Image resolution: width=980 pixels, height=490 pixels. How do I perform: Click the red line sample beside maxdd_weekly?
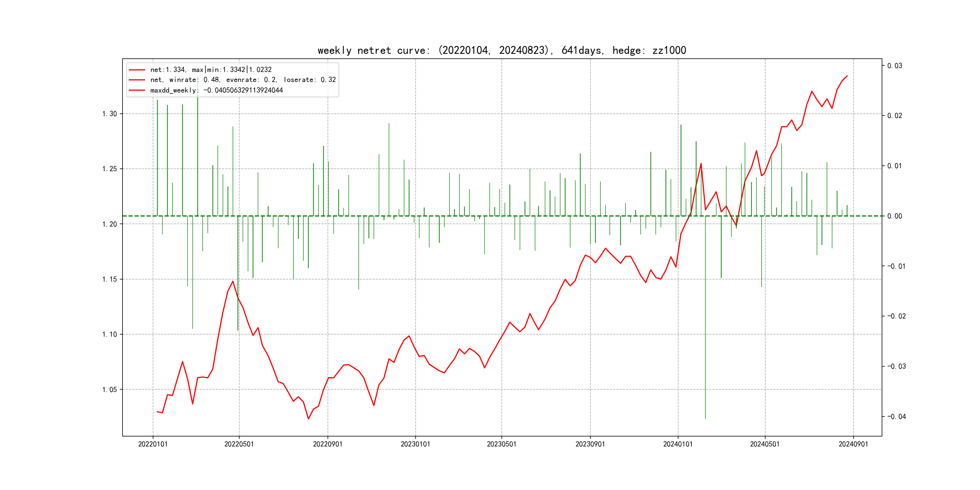point(137,90)
